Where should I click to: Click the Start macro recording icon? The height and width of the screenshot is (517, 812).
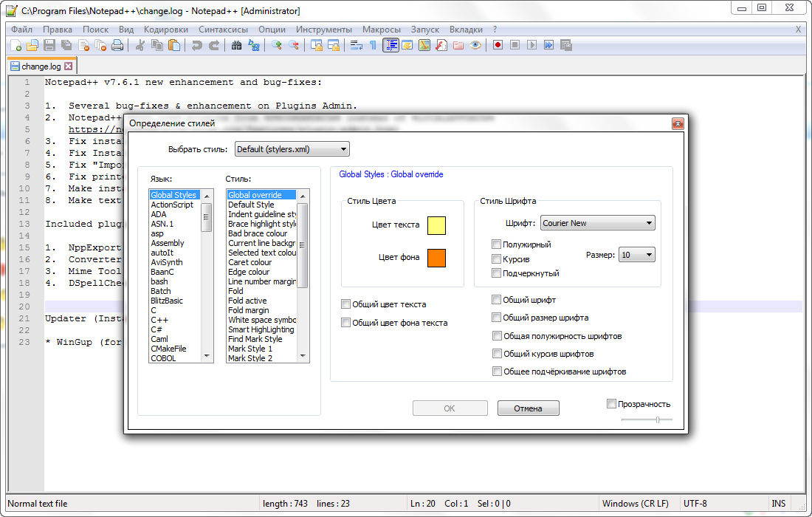pyautogui.click(x=498, y=45)
